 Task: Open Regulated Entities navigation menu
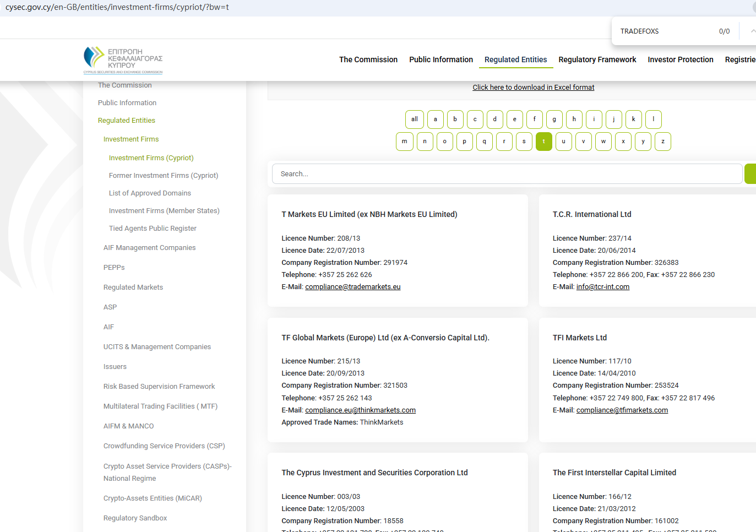point(515,59)
